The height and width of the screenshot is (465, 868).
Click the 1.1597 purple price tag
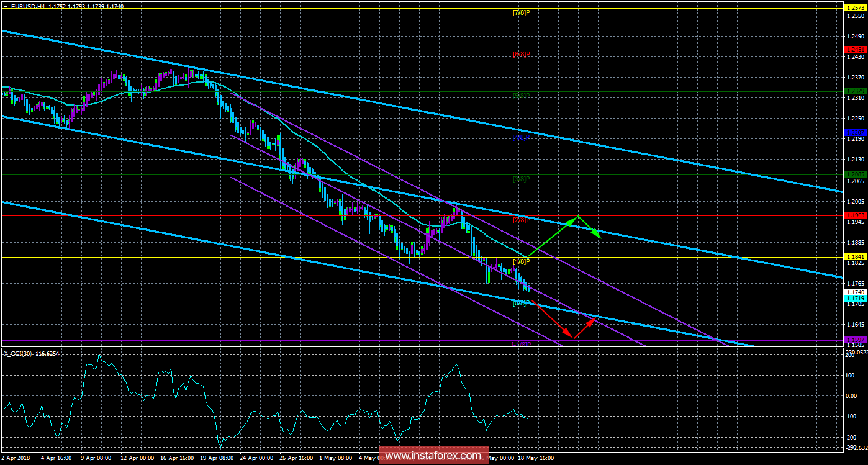click(x=855, y=340)
